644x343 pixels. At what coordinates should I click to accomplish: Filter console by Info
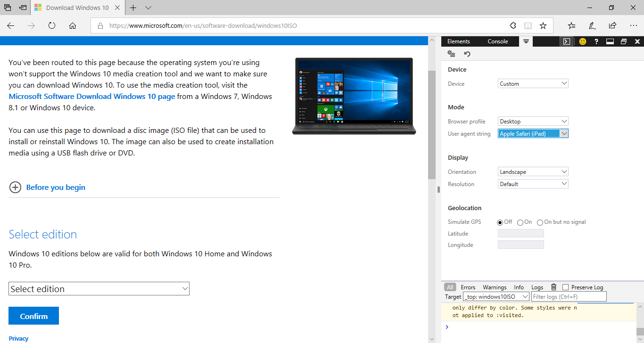pos(519,287)
